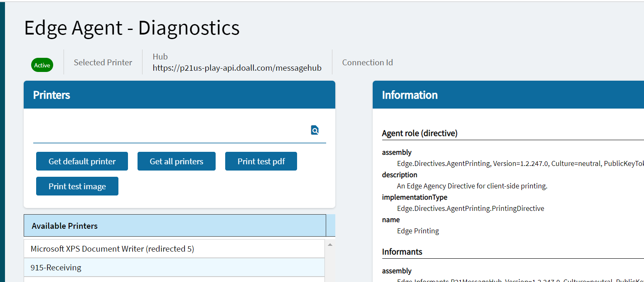This screenshot has height=282, width=644.
Task: Click the search icon in Printers panel
Action: (315, 130)
